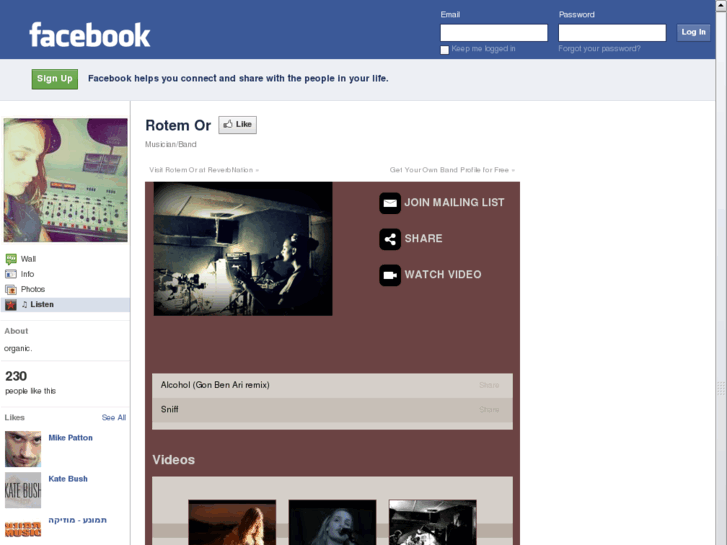
Task: Like the Rotem Or page
Action: click(x=237, y=124)
